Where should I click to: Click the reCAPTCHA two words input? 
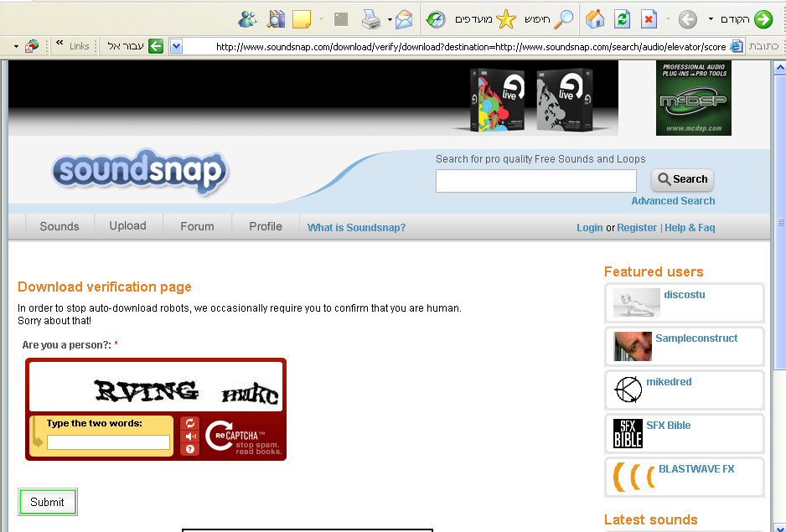click(108, 442)
